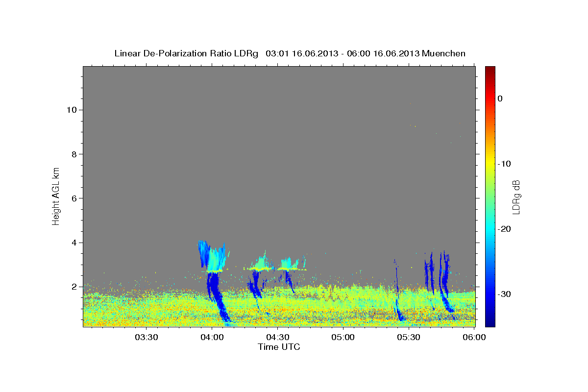Image resolution: width=588 pixels, height=392 pixels.
Task: Click the yellow section of the colorbar
Action: (490, 164)
